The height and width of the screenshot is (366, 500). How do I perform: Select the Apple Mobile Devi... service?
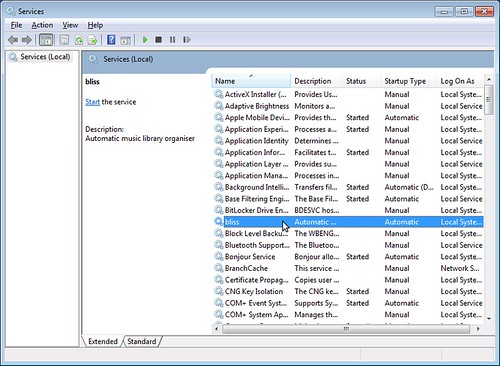click(348, 117)
